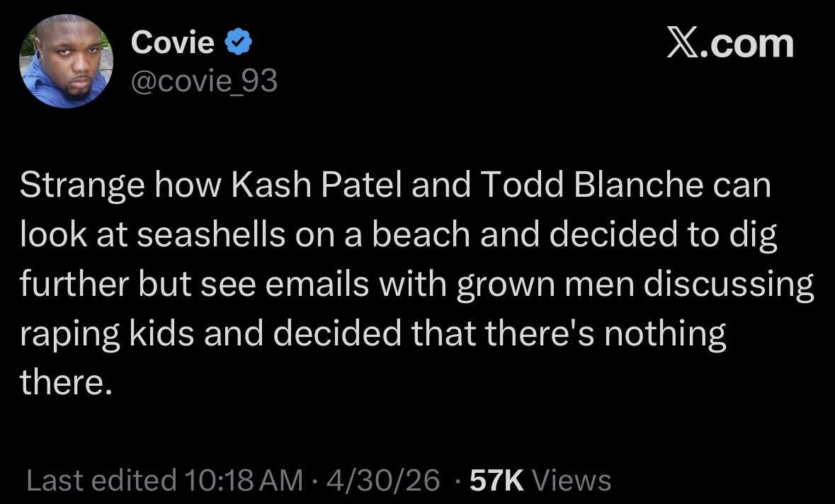Click the word "beach" in the post

click(x=423, y=236)
